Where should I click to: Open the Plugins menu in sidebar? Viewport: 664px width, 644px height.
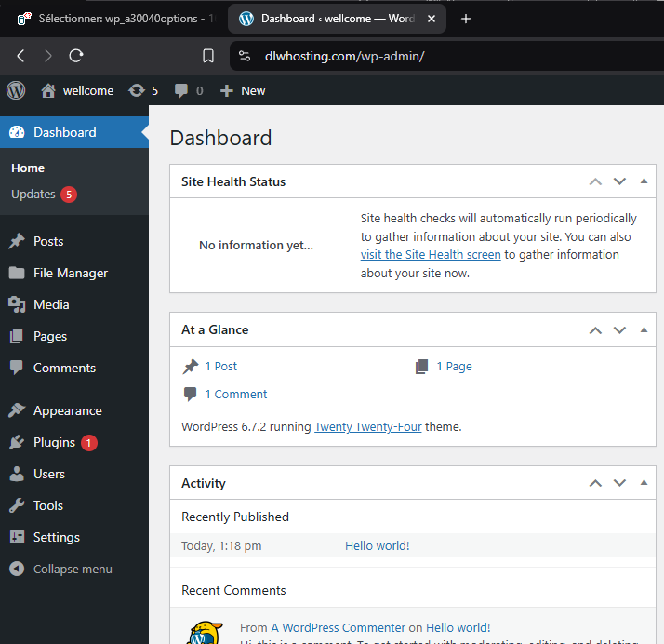pyautogui.click(x=54, y=442)
